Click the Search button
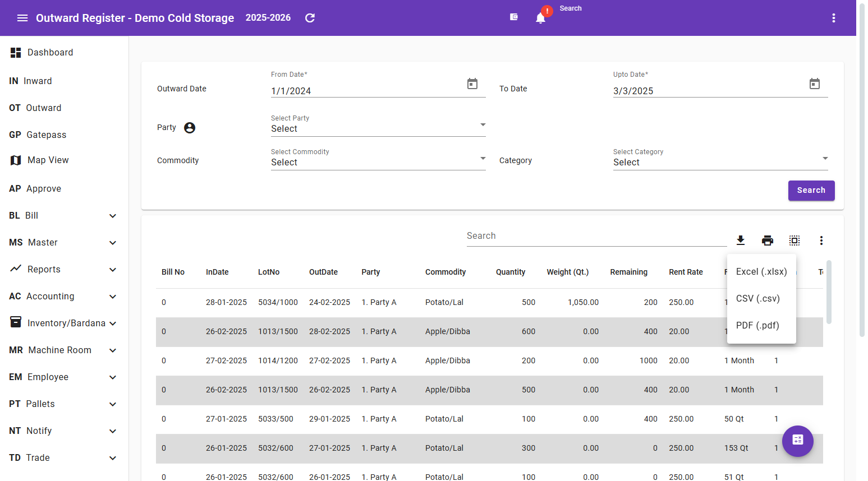 tap(811, 190)
